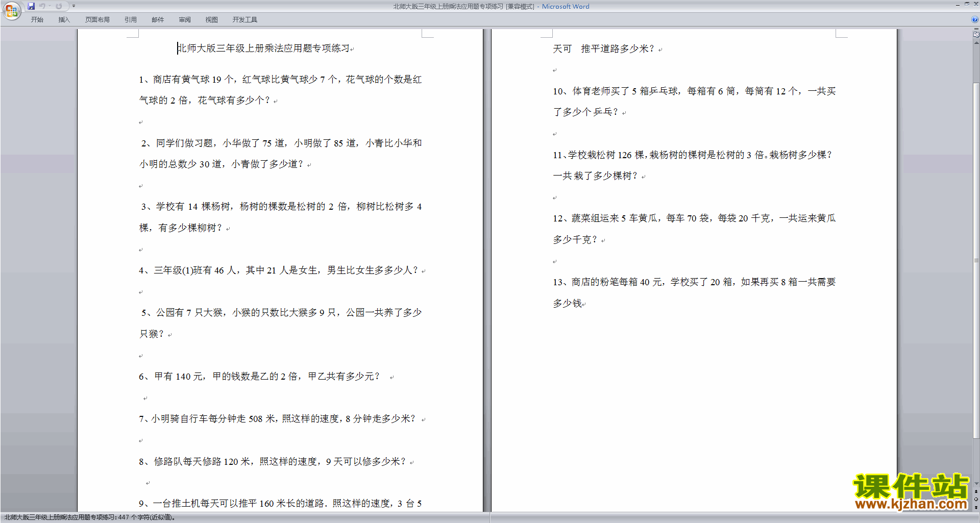Undo the last action in Quick Access Toolbar
The width and height of the screenshot is (980, 523).
(x=42, y=6)
